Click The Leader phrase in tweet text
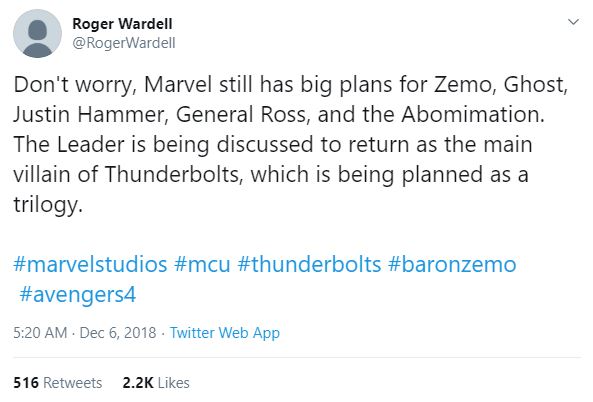This screenshot has width=593, height=402. coord(69,144)
